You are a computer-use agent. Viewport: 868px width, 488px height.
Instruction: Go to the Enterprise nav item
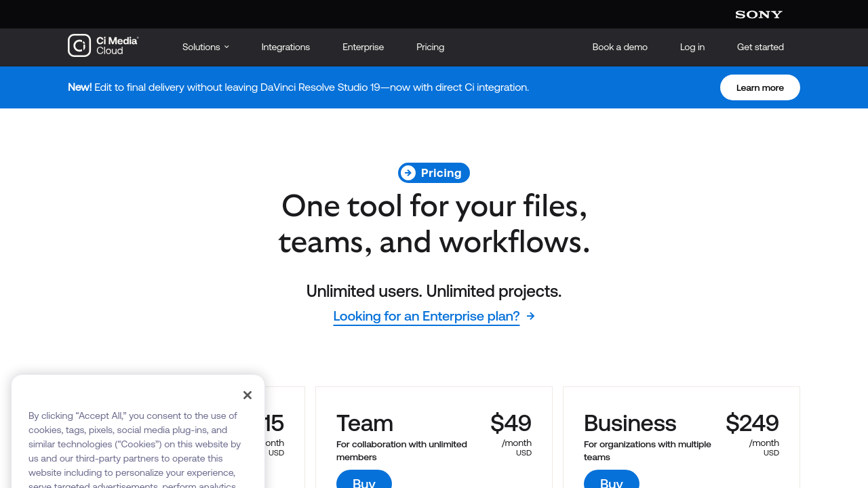pyautogui.click(x=363, y=47)
